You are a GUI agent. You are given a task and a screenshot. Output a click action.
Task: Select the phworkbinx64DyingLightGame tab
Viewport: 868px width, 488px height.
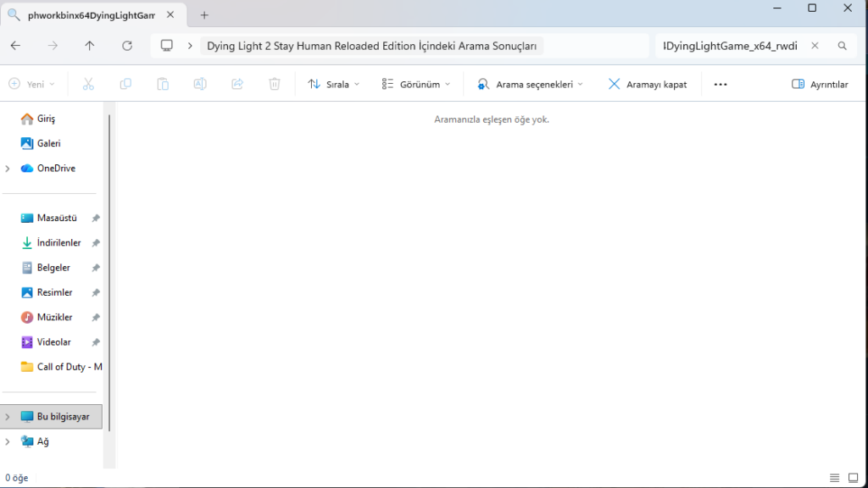coord(92,15)
